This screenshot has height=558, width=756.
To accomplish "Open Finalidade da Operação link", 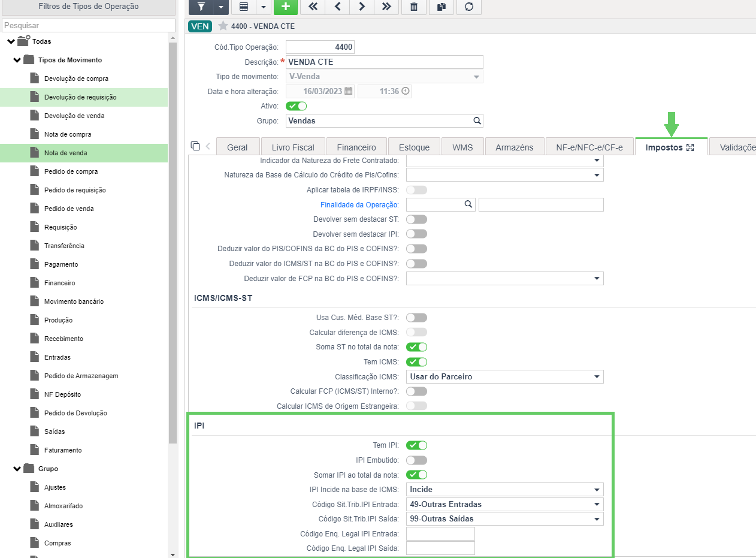I will point(359,205).
